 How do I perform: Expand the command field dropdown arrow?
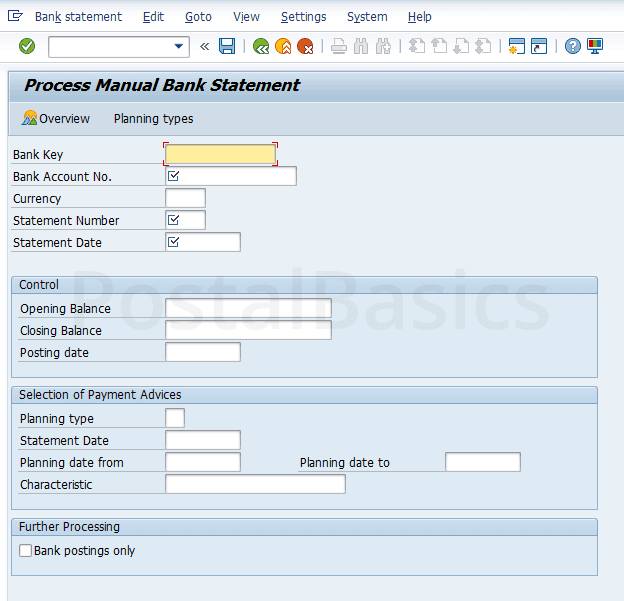pyautogui.click(x=179, y=46)
